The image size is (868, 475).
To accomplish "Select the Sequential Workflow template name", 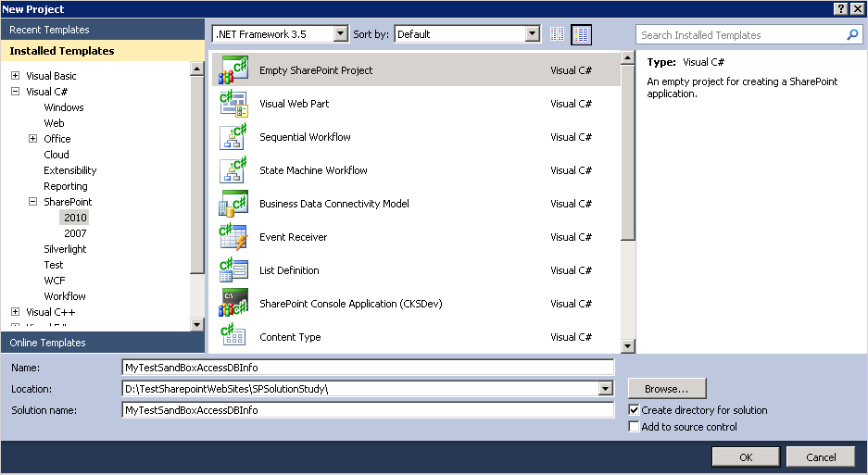I will (305, 137).
